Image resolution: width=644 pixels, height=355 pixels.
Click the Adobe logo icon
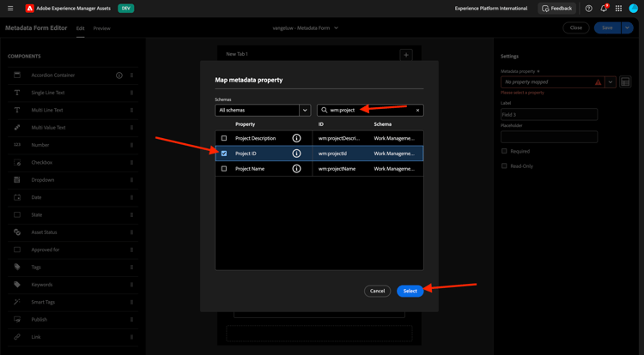point(29,9)
